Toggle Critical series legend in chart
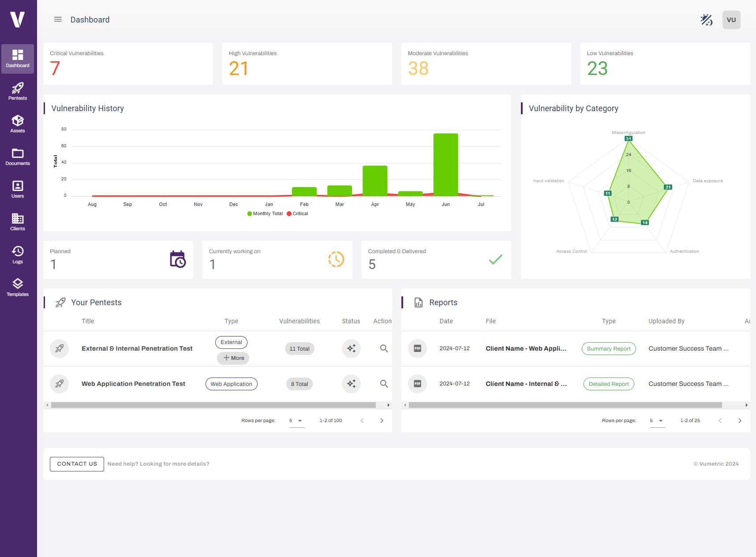The width and height of the screenshot is (756, 557). point(298,213)
